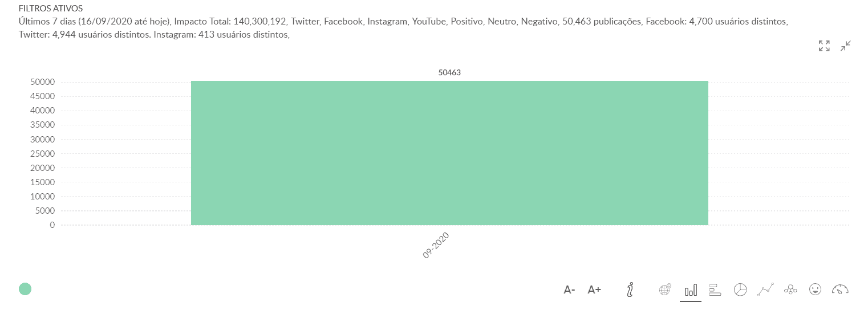The height and width of the screenshot is (310, 868).
Task: Switch to pie chart view
Action: click(x=740, y=289)
